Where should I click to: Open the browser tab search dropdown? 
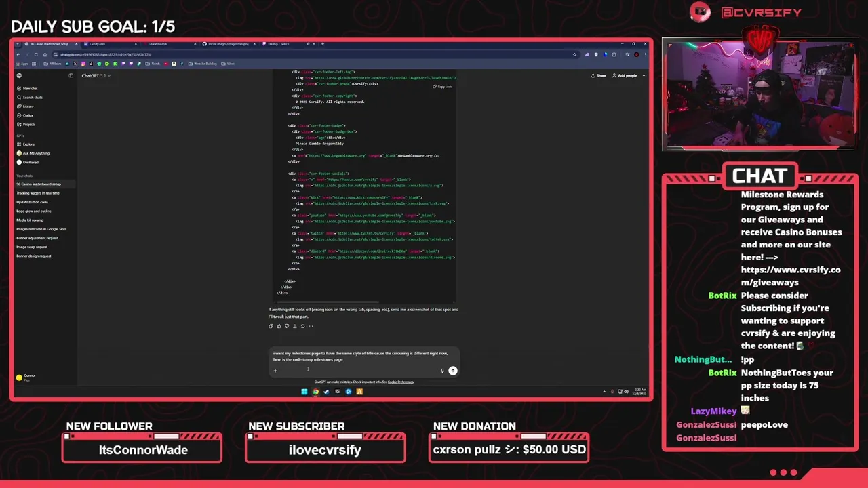(18, 44)
